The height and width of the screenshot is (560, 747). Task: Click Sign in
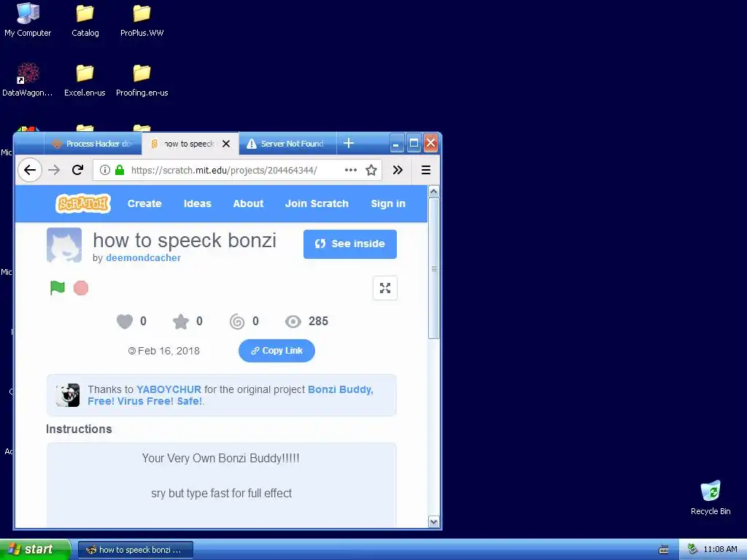coord(388,203)
